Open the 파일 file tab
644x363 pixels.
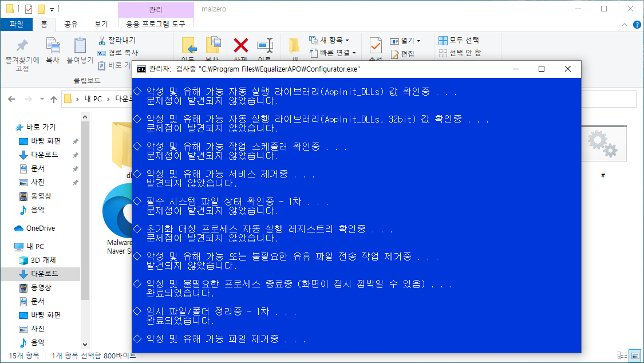pyautogui.click(x=17, y=24)
